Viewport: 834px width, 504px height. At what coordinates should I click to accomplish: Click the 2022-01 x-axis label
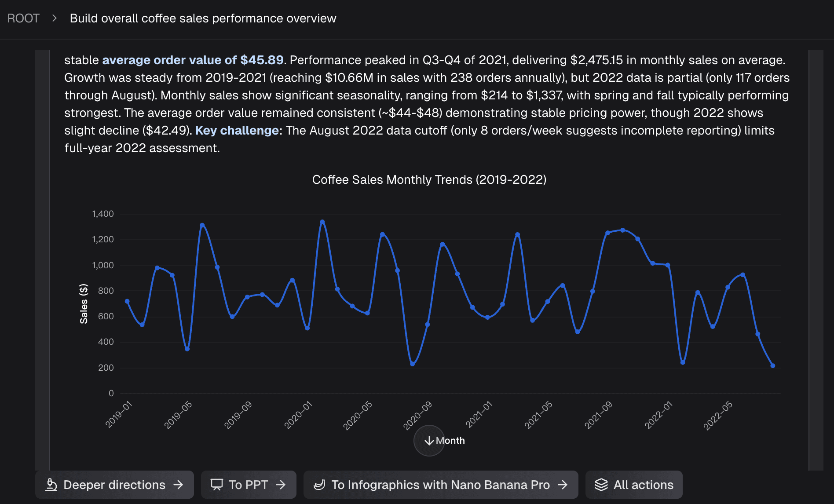pyautogui.click(x=658, y=415)
